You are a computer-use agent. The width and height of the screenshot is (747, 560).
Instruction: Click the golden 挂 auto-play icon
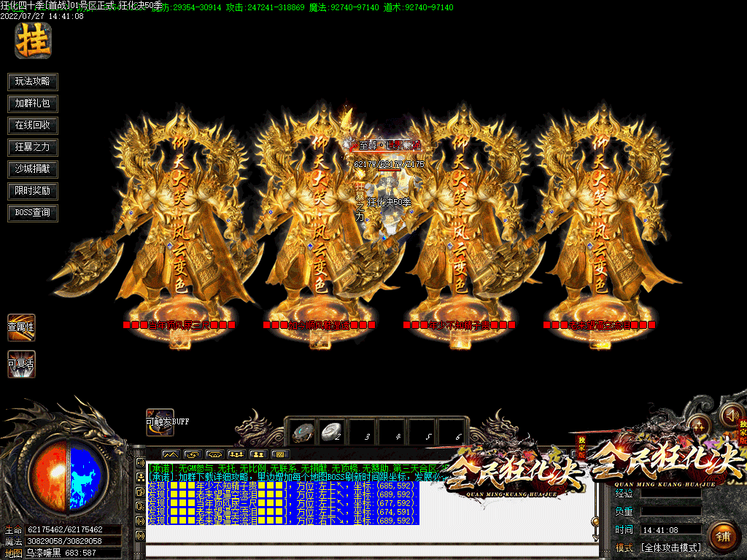coord(33,41)
